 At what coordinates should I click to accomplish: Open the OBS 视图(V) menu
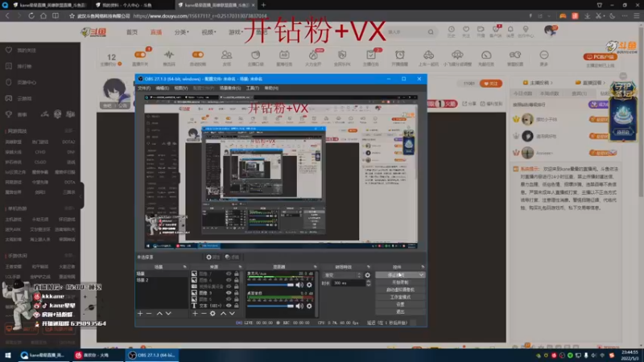(181, 88)
